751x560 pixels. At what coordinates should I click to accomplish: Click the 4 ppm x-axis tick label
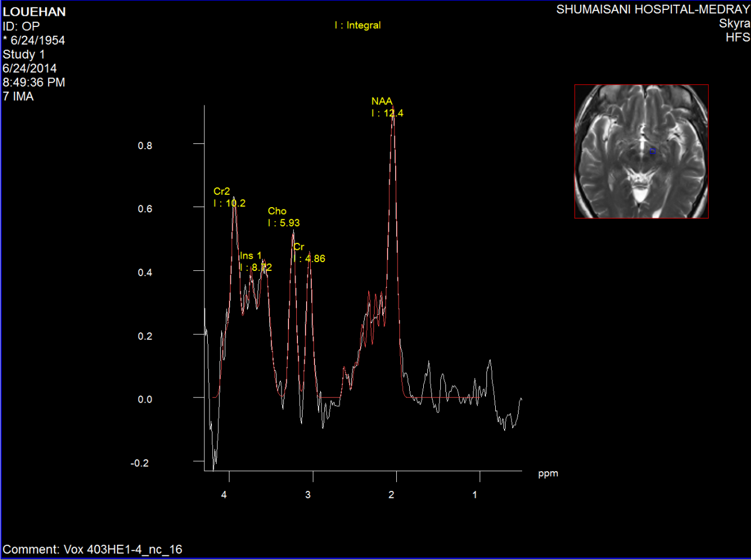224,495
